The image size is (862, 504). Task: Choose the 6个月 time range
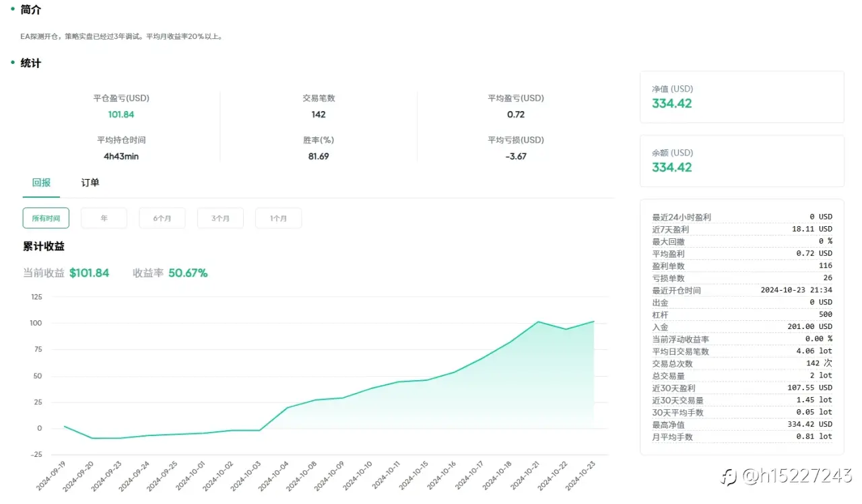[162, 218]
